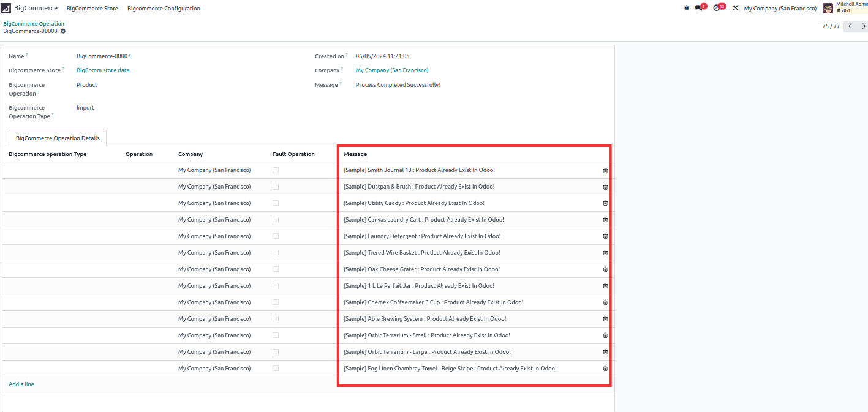Screen dimensions: 868x412
Task: Click the Utility Caddy message cell
Action: 414,203
